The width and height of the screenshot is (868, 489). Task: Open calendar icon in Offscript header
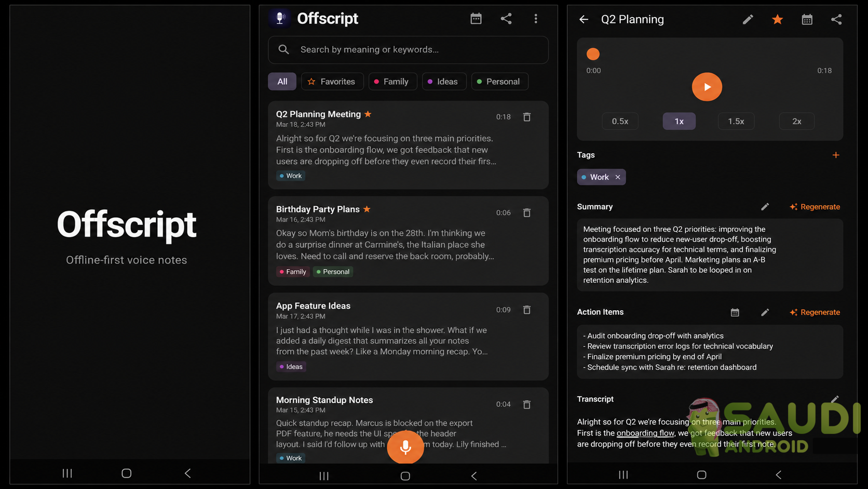click(476, 19)
